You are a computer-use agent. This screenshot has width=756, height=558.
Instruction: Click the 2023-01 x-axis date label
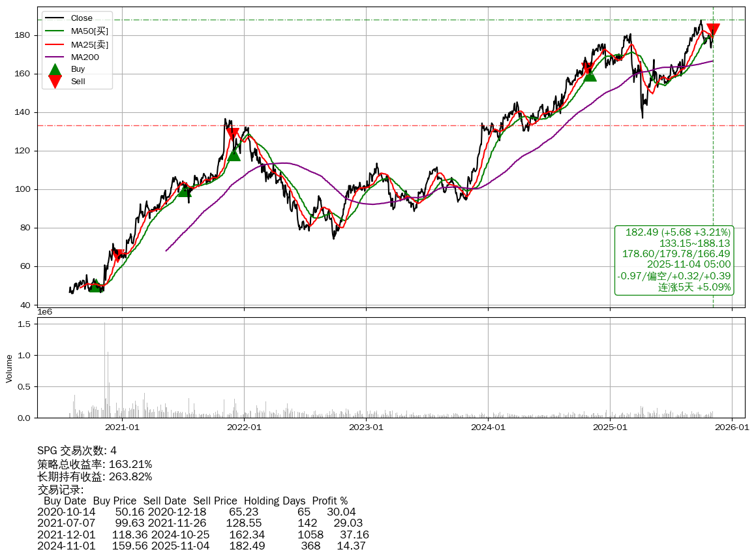coord(366,427)
